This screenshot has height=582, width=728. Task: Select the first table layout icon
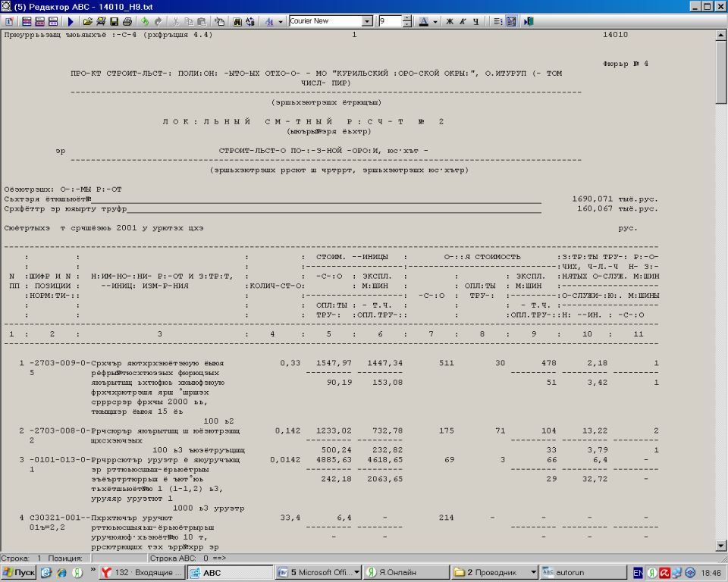27,21
